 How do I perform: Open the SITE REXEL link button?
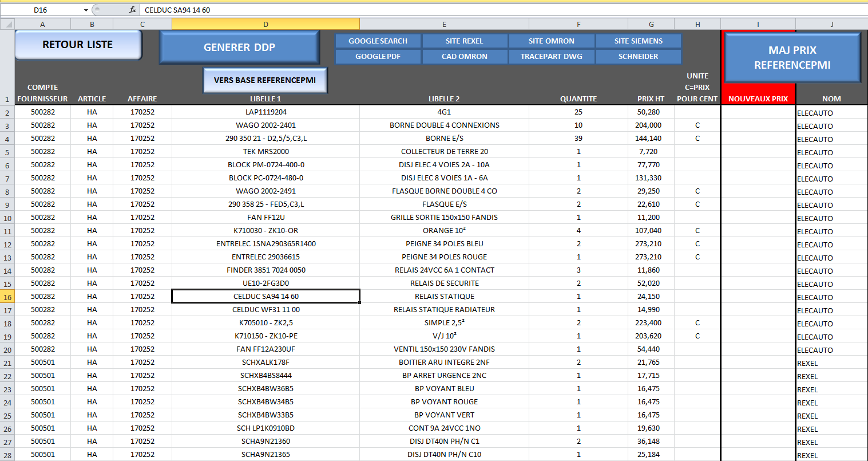[x=465, y=41]
